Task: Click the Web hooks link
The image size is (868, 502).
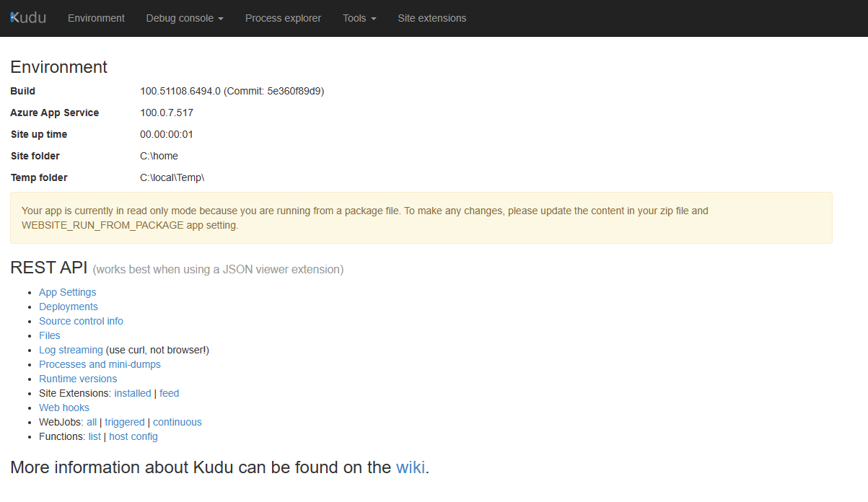Action: [x=64, y=408]
